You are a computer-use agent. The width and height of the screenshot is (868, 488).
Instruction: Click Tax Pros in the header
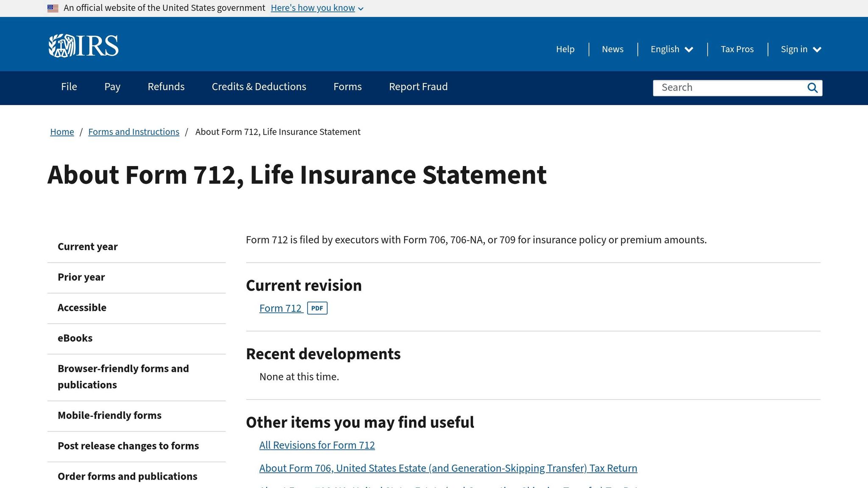[737, 49]
